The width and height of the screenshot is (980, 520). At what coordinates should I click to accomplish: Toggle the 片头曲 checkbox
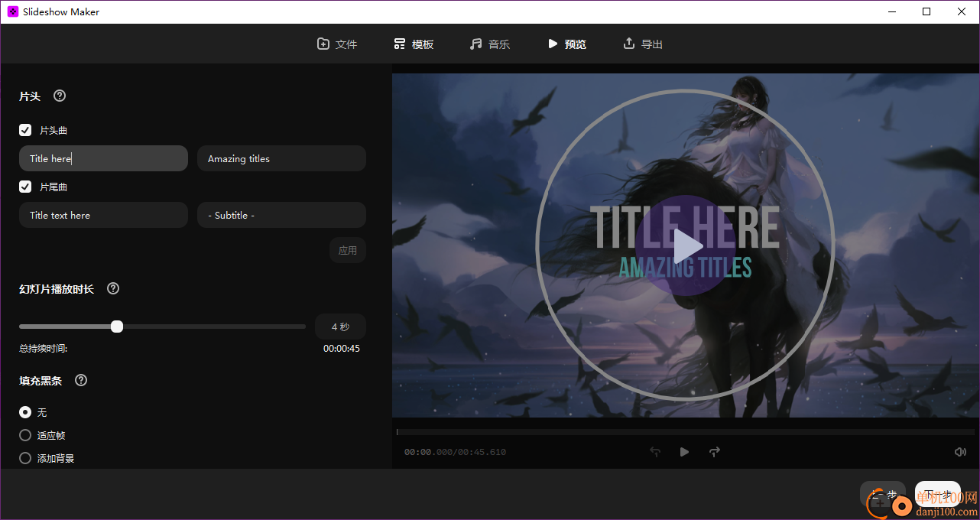[25, 130]
